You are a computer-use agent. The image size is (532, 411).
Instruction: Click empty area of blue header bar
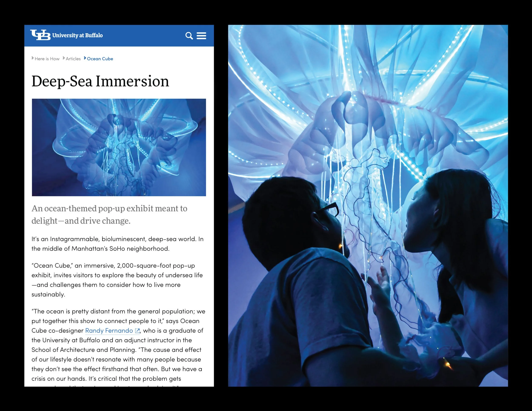coord(144,36)
